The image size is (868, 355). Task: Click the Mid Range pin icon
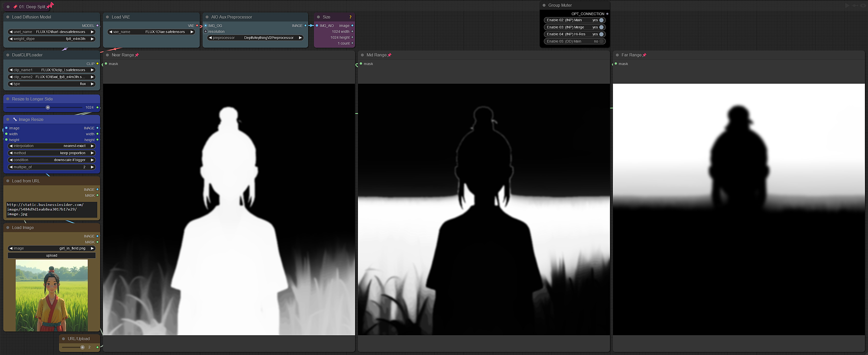[x=389, y=55]
